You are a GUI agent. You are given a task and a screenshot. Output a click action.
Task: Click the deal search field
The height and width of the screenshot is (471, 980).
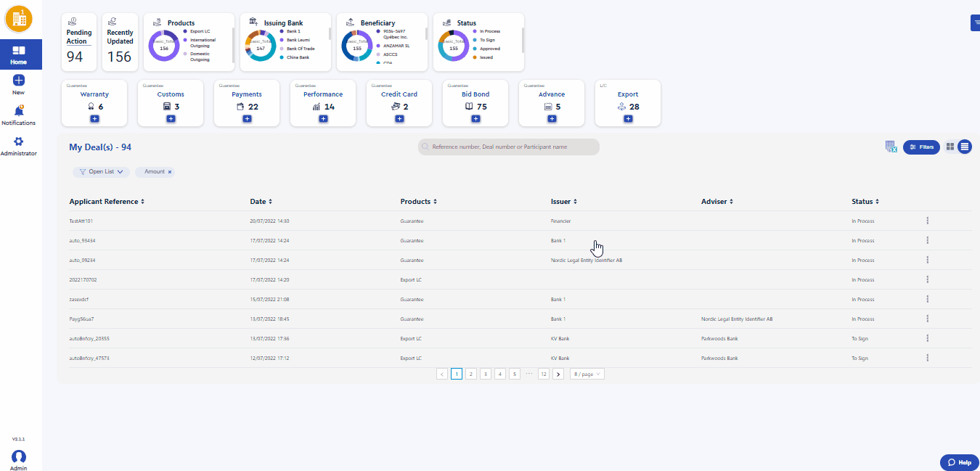click(509, 147)
